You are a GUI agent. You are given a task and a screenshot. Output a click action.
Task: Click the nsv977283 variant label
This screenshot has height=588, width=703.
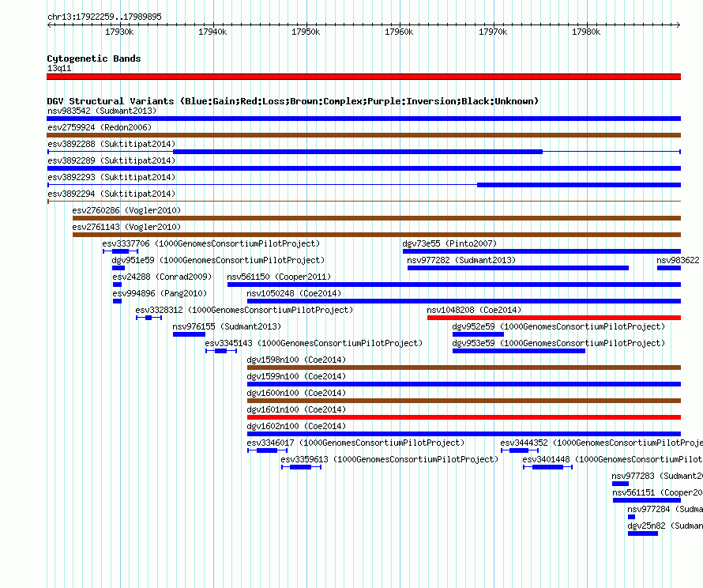click(x=657, y=476)
